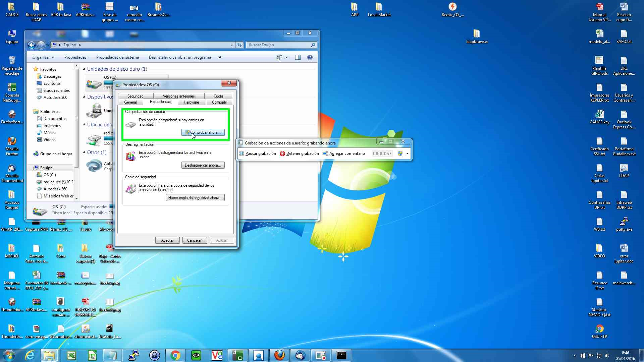Screen dimensions: 644x362
Task: Open Internet Explorer from taskbar
Action: coord(30,355)
